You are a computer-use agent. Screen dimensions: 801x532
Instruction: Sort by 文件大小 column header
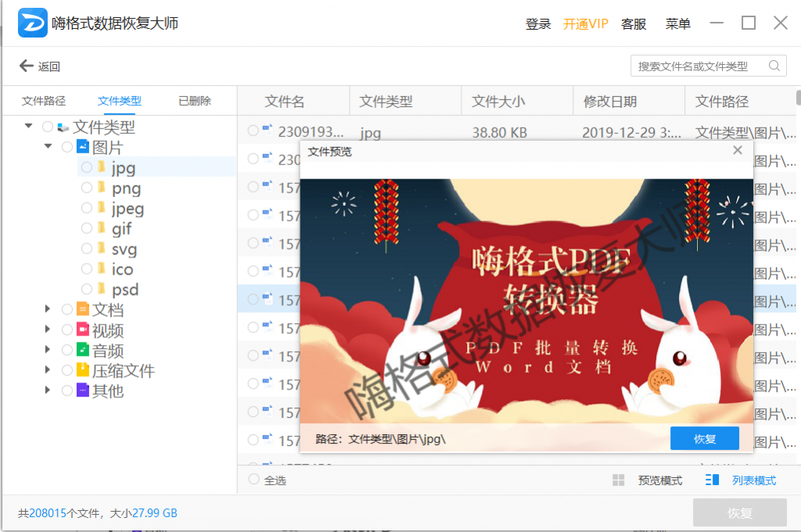498,101
